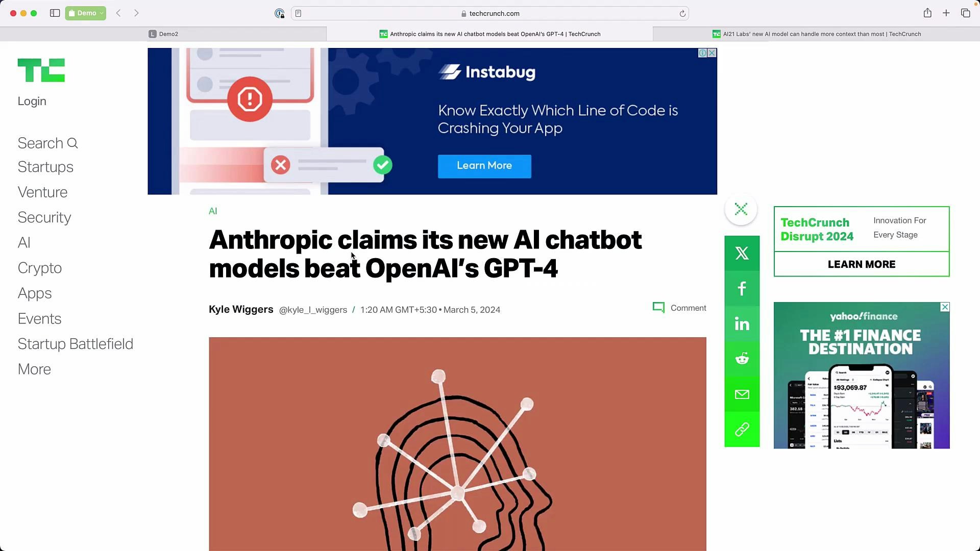Image resolution: width=980 pixels, height=551 pixels.
Task: Share the article on X
Action: 742,253
